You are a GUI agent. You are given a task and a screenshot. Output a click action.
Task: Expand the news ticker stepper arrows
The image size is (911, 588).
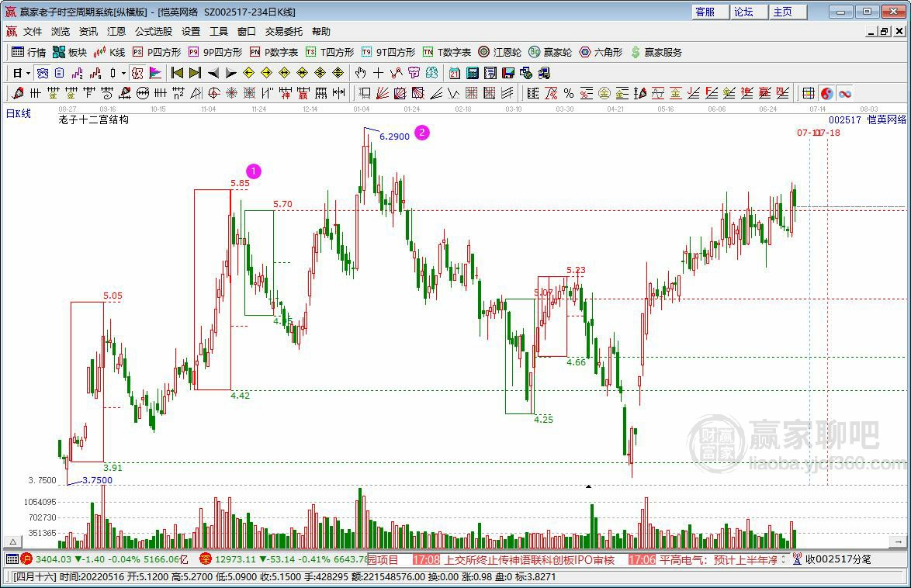[783, 559]
